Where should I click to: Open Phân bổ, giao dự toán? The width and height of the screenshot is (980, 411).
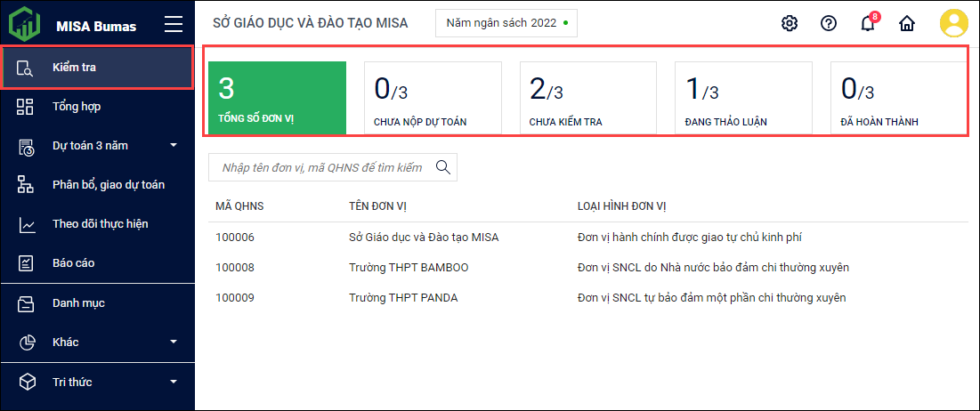pos(108,184)
